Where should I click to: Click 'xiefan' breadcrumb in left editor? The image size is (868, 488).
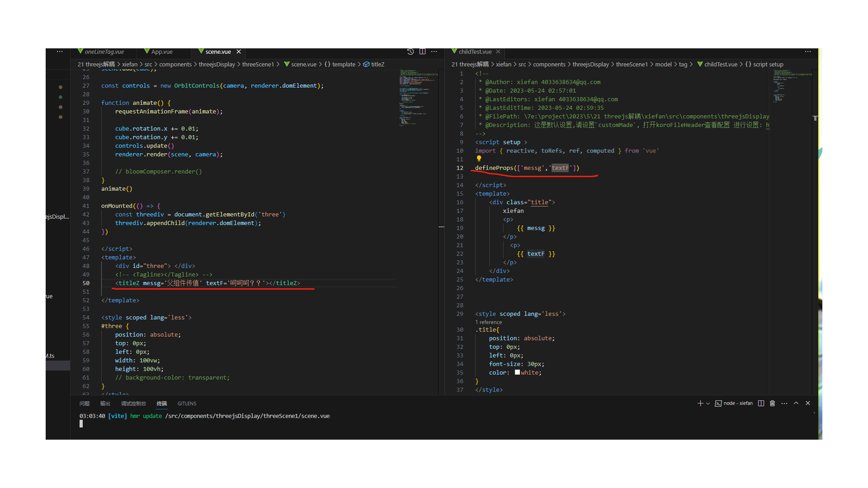click(130, 64)
